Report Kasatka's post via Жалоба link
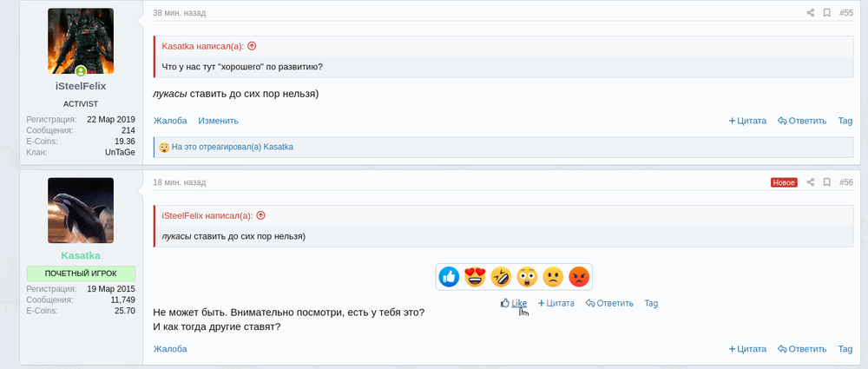 click(x=170, y=349)
